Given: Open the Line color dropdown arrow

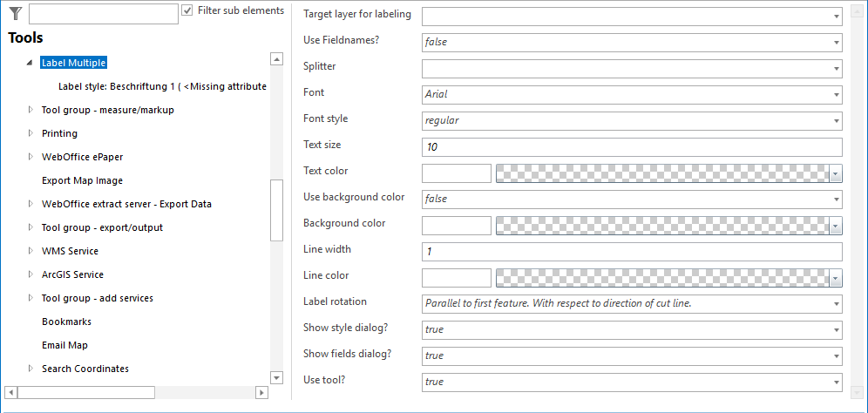Looking at the screenshot, I should [835, 278].
